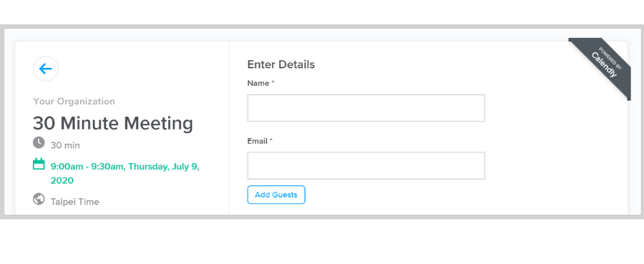This screenshot has height=264, width=644.
Task: Click the Email field label
Action: click(257, 141)
